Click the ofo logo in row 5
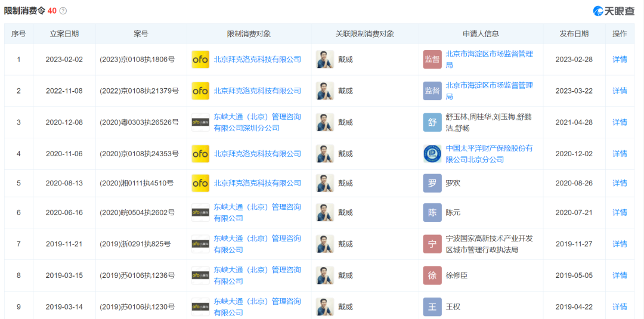644x319 pixels. [x=200, y=183]
